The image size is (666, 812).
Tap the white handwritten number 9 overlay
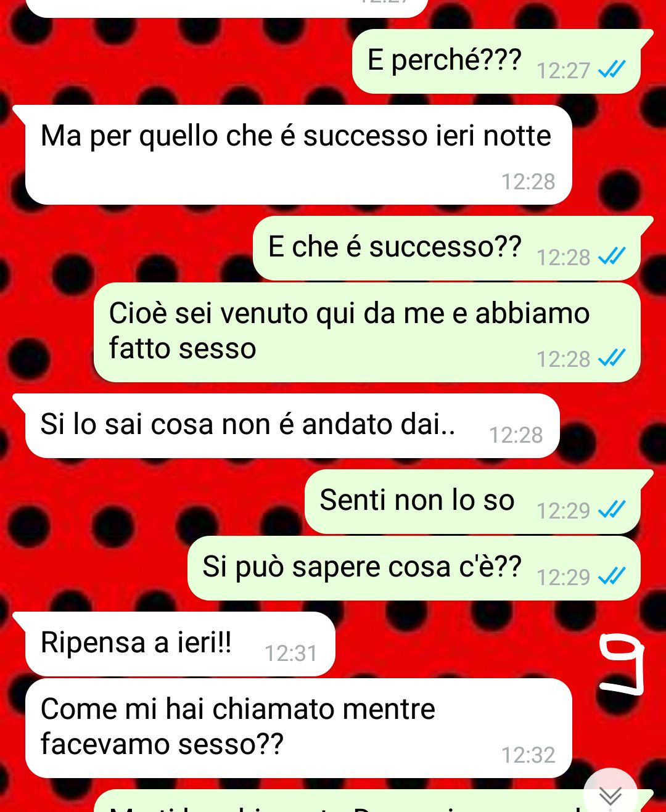pyautogui.click(x=622, y=665)
